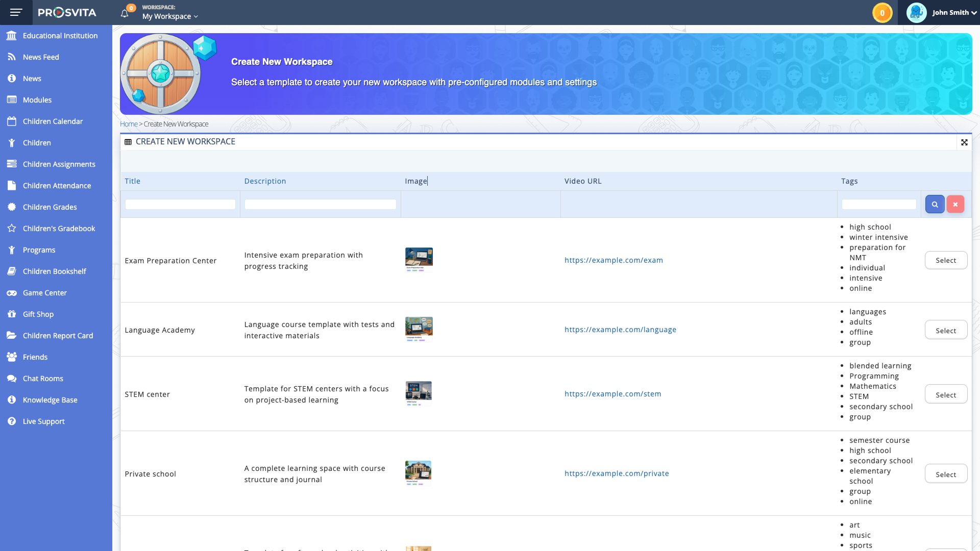Click the Children's Gradebook star icon
980x551 pixels.
tap(12, 228)
